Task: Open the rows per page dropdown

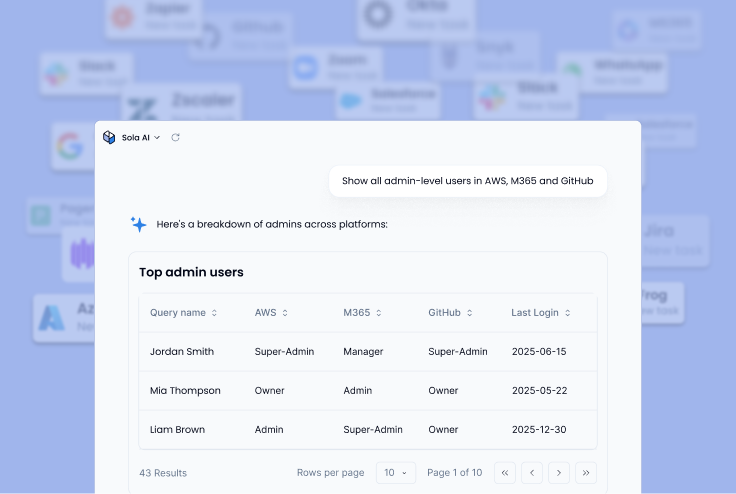Action: (396, 472)
